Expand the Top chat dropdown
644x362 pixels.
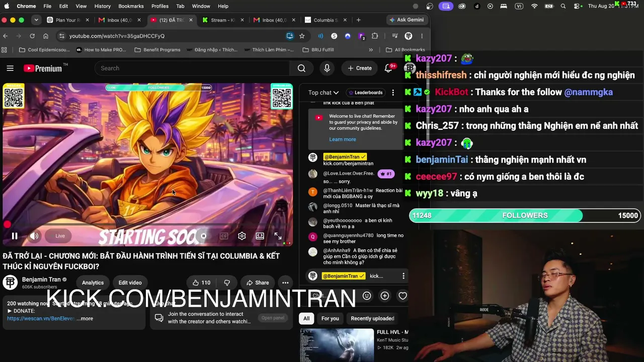pos(324,93)
